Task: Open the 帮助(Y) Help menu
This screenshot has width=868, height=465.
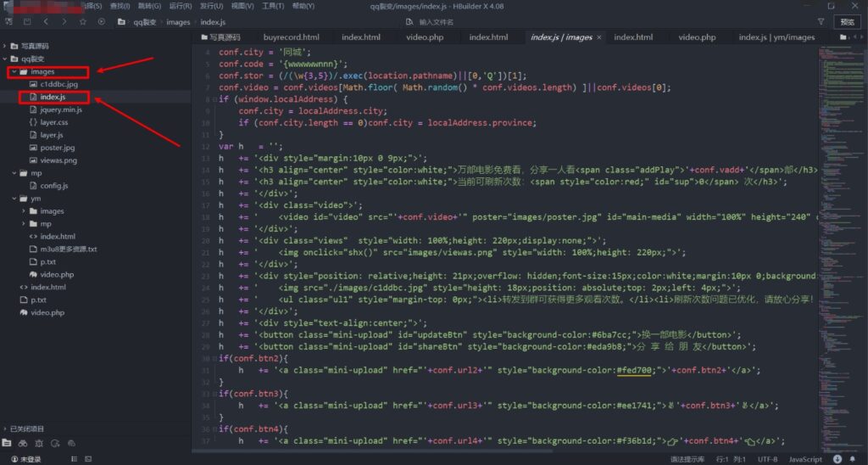Action: tap(303, 6)
